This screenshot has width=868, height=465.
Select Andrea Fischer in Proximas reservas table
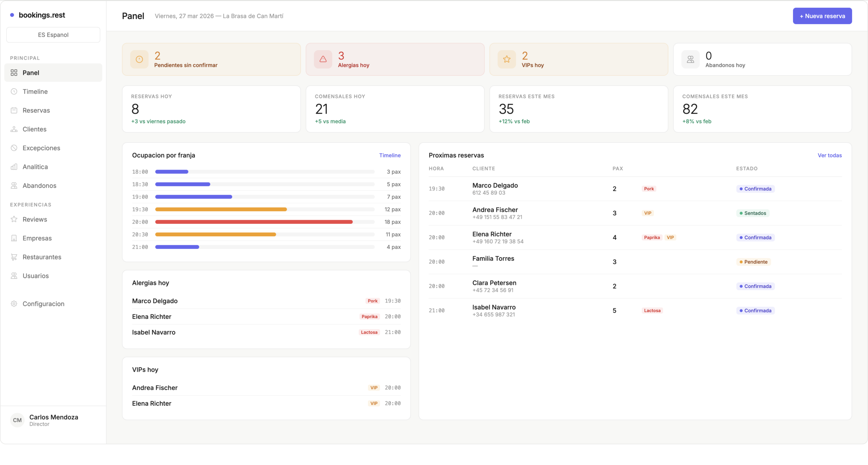[635, 213]
